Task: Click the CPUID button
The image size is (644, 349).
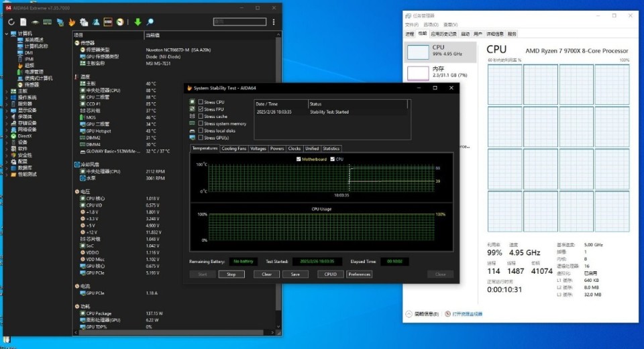Action: coord(331,275)
